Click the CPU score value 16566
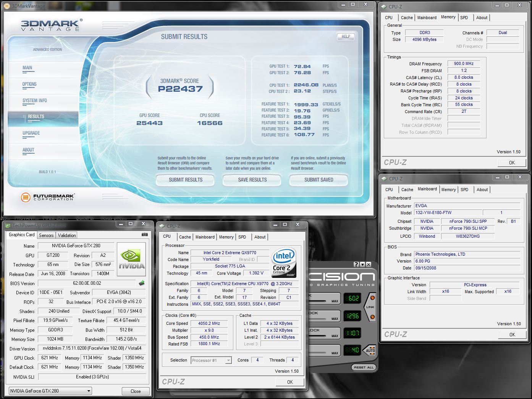This screenshot has height=399, width=532. 210,123
